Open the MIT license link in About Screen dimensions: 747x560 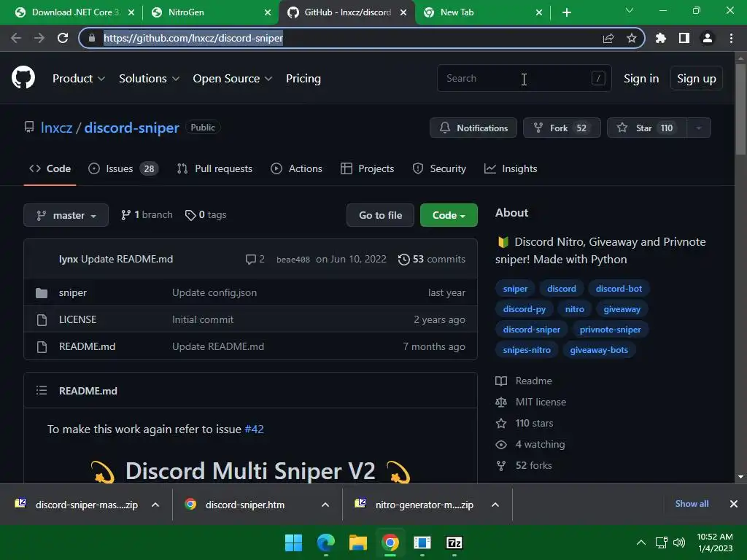pos(541,402)
